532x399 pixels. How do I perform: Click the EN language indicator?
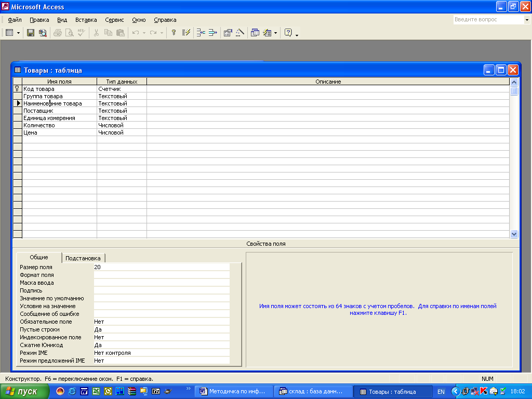441,392
